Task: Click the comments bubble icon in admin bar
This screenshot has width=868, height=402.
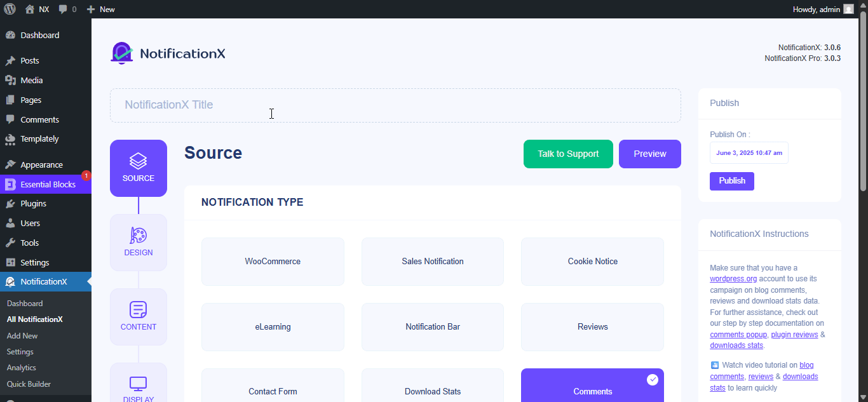Action: 63,10
